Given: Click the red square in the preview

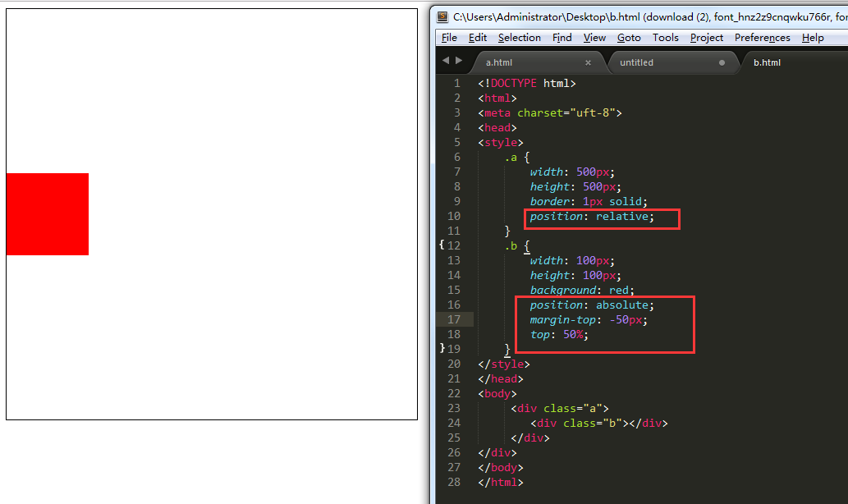Looking at the screenshot, I should click(48, 214).
